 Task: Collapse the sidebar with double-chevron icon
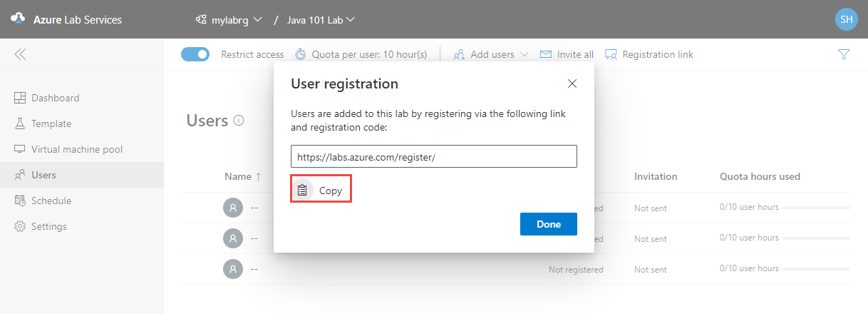pyautogui.click(x=20, y=54)
